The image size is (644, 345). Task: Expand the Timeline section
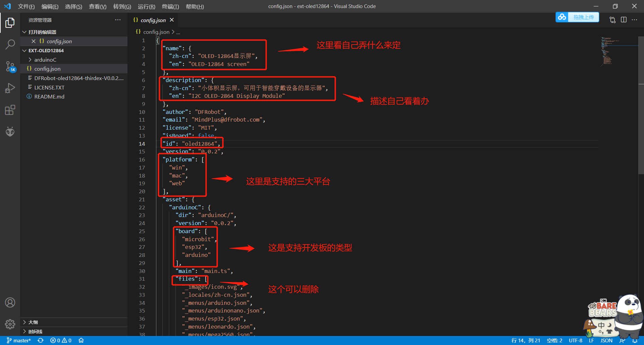74,332
